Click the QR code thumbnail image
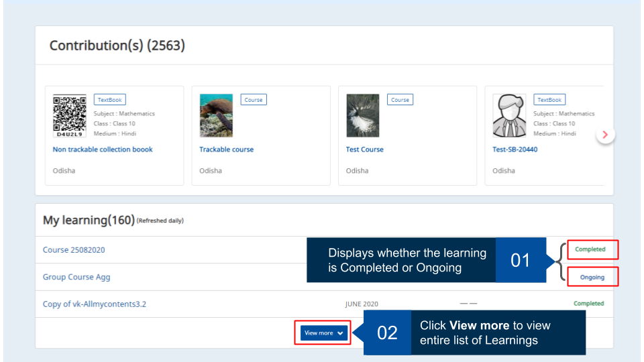The height and width of the screenshot is (362, 644). [70, 115]
